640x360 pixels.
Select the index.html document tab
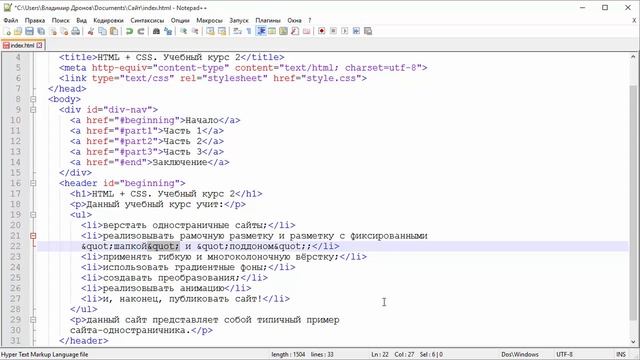[x=22, y=45]
